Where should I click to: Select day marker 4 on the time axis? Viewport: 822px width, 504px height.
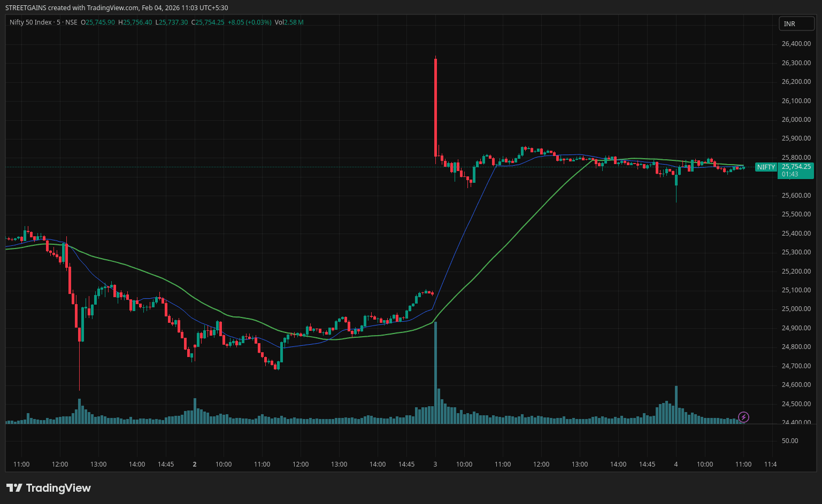pyautogui.click(x=676, y=464)
